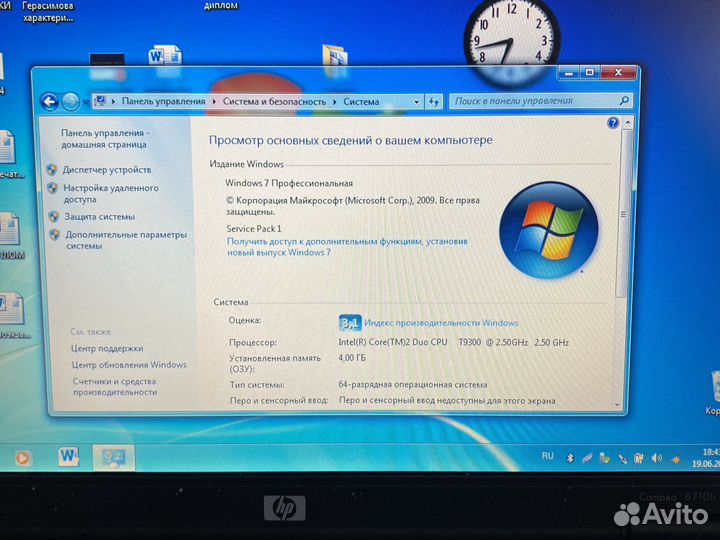Open 'Центр обновления Windows' link
Image resolution: width=720 pixels, height=540 pixels.
129,365
